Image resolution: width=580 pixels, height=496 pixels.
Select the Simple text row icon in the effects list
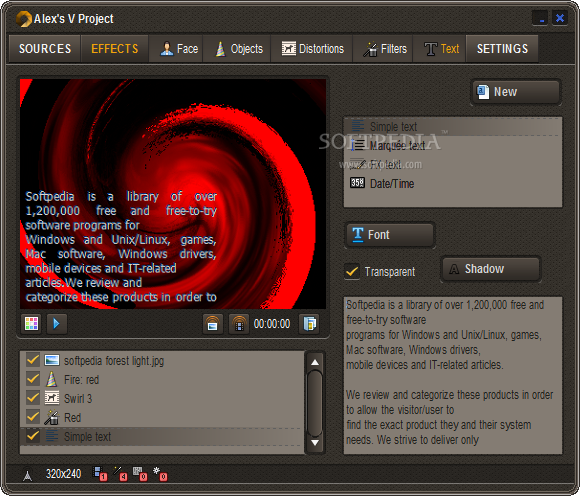point(52,436)
